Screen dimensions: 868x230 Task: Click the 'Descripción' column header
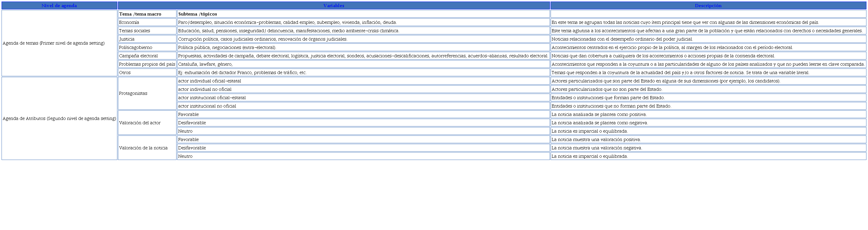tap(708, 6)
